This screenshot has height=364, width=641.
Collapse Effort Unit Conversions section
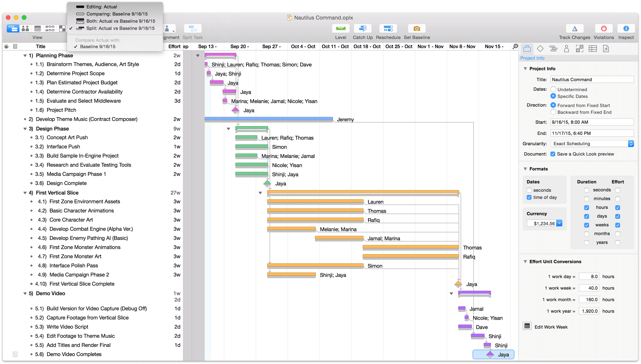(x=525, y=262)
